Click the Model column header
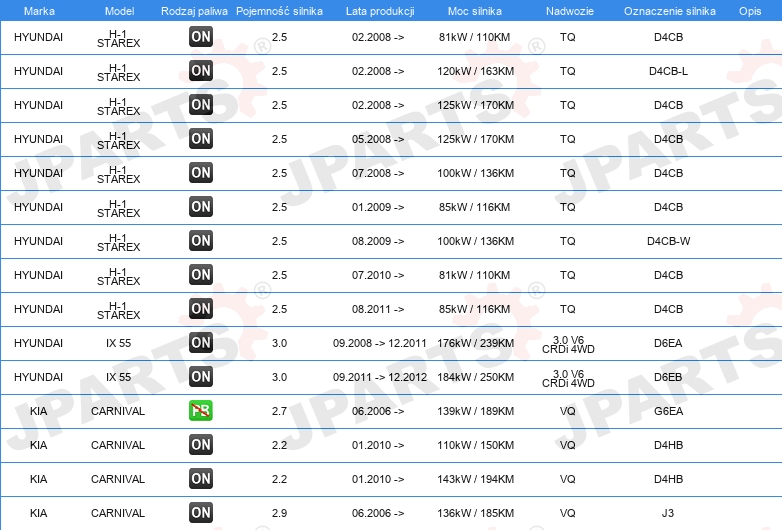 [120, 11]
